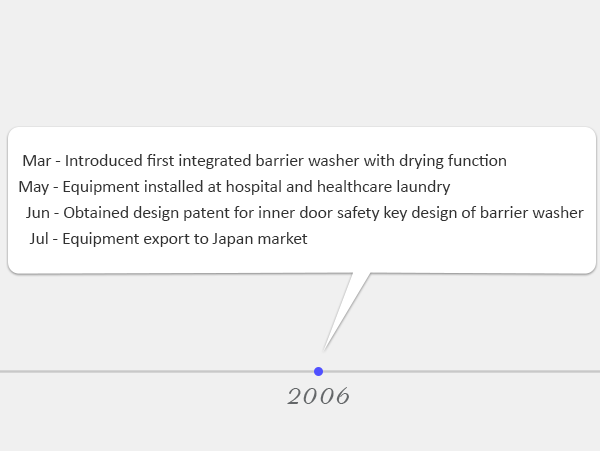
Task: Click the timeline track right of the dot
Action: (461, 371)
